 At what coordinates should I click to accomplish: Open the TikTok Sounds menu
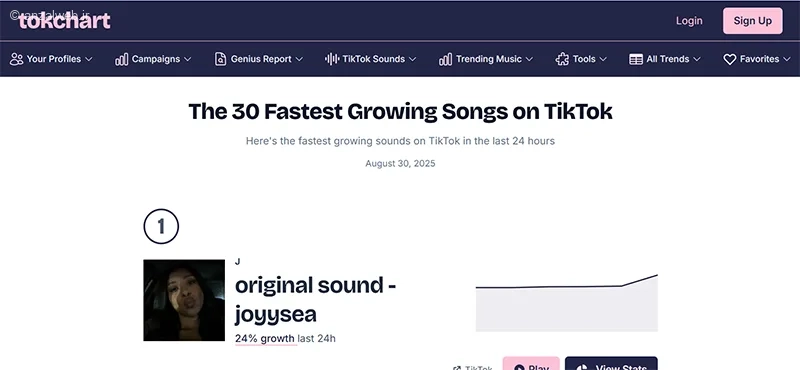tap(370, 59)
